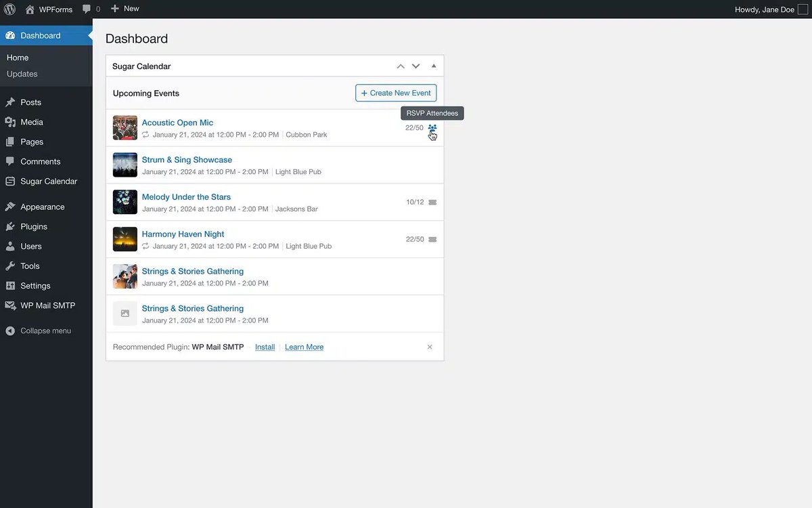Click the Harmony Haven Night thumbnail
The image size is (812, 508).
click(125, 240)
